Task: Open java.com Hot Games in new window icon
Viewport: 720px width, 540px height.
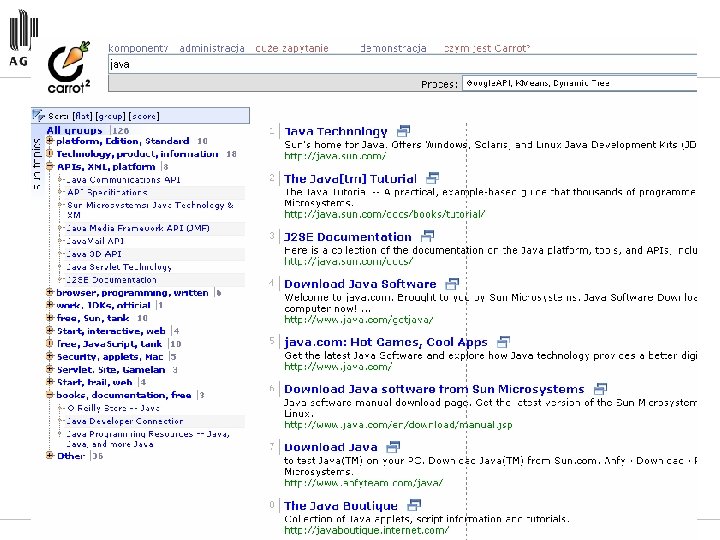Action: click(504, 342)
